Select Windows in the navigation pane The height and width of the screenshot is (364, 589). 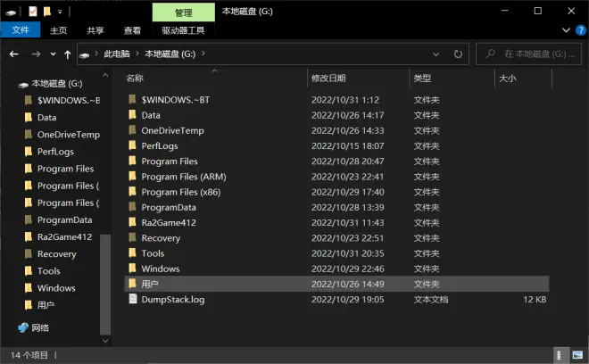(56, 288)
